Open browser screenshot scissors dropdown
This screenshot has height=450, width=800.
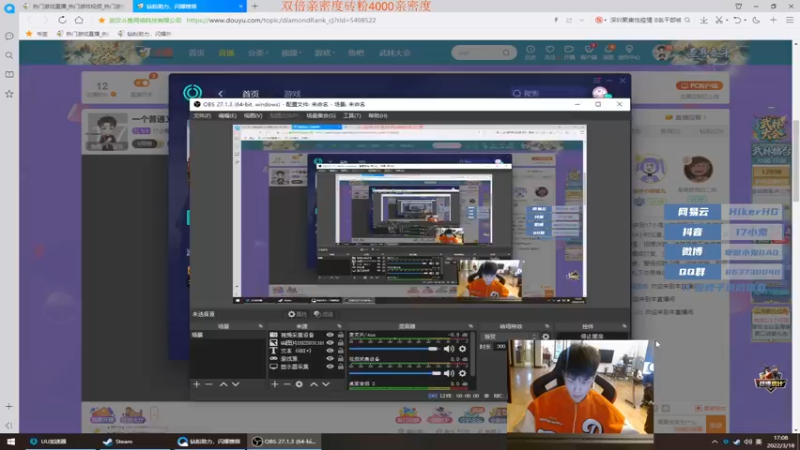coord(727,20)
